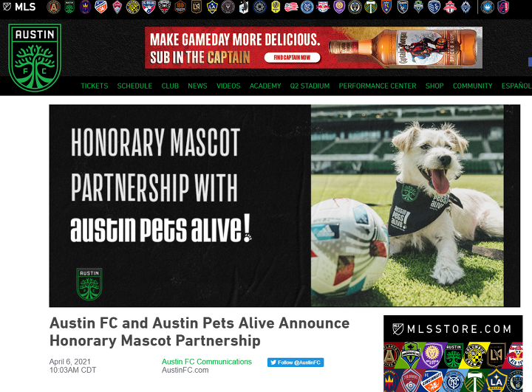Select the Atlanta United crest in top bar
This screenshot has height=392, width=532.
click(x=53, y=7)
